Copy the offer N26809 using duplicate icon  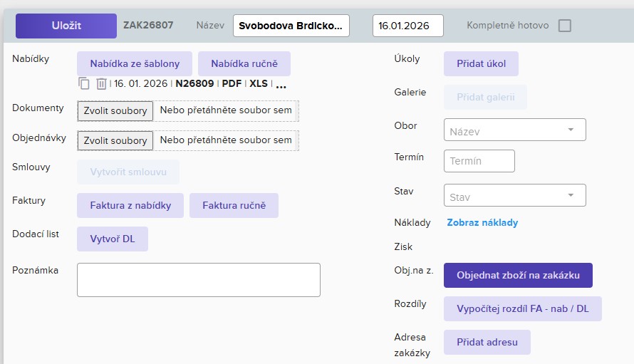point(84,83)
